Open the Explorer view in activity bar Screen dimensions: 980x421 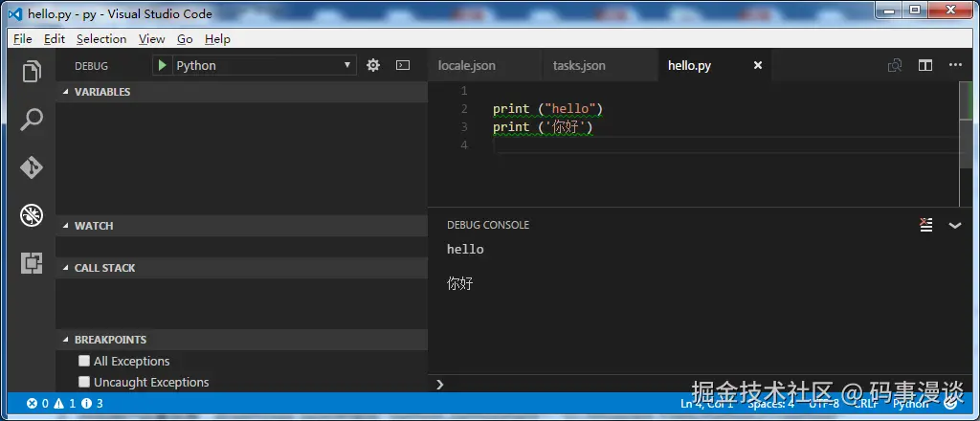(32, 72)
